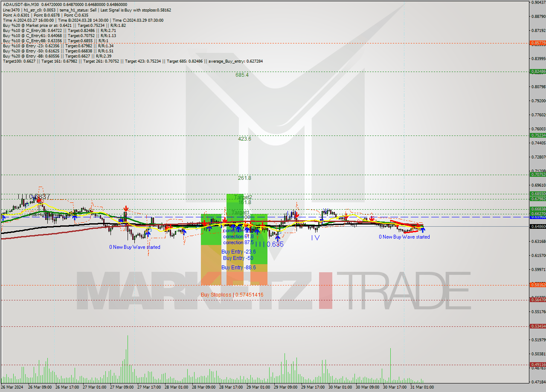
Task: Click the orange 0.85779 price tag
Action: 537,43
